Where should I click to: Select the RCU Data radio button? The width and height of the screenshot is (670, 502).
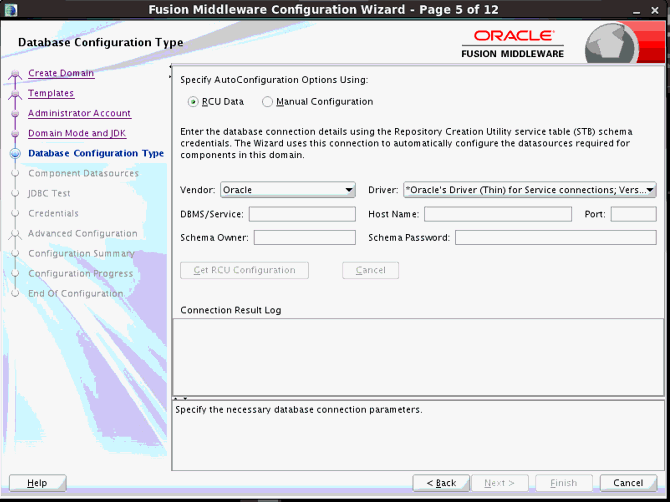[x=193, y=102]
